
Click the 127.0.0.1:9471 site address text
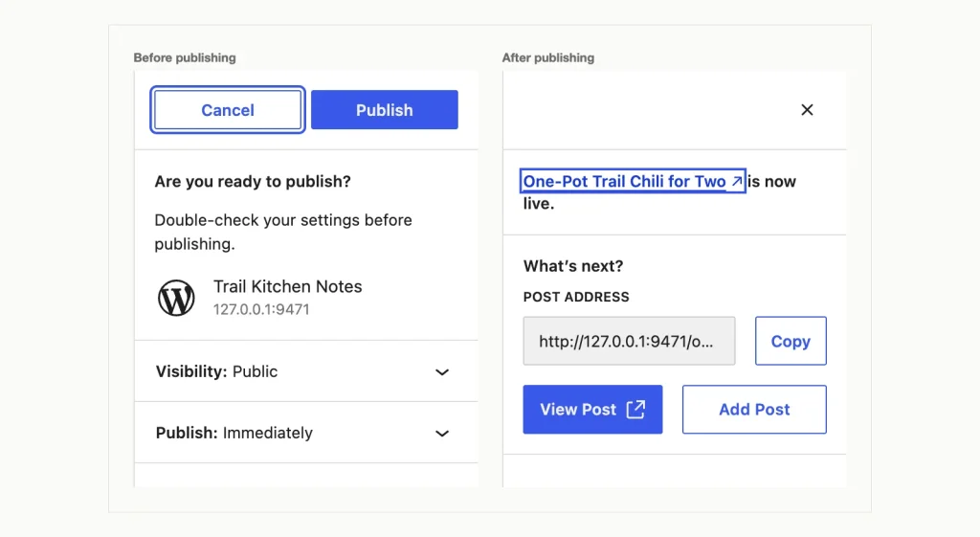pos(261,309)
